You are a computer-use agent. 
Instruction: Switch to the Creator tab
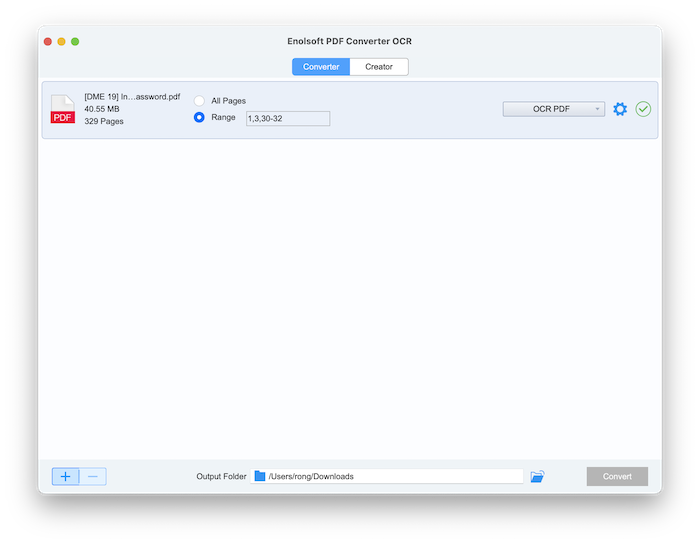379,67
